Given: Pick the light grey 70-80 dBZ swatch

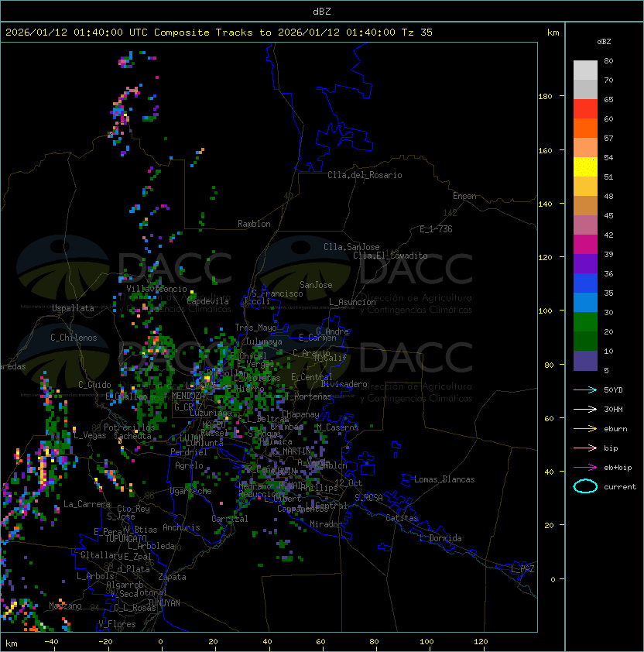Looking at the screenshot, I should (585, 70).
